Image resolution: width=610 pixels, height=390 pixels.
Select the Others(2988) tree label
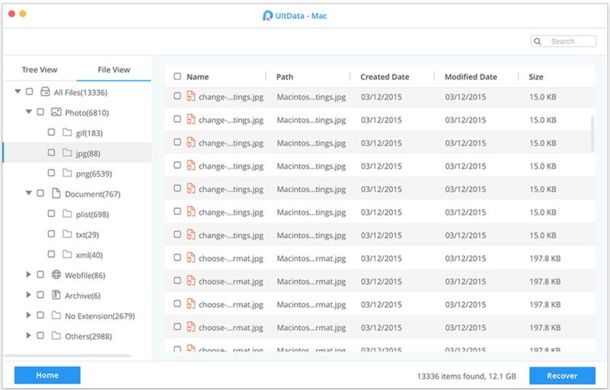tap(88, 336)
